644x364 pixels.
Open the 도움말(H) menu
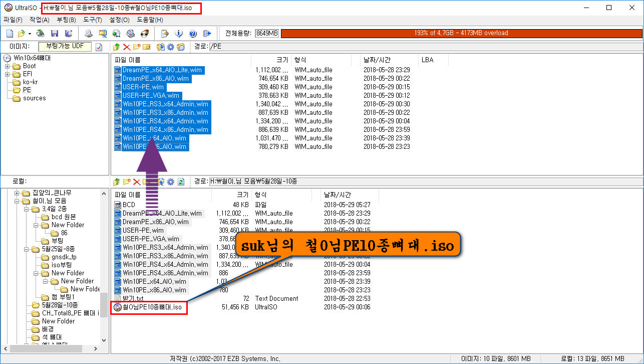(150, 20)
